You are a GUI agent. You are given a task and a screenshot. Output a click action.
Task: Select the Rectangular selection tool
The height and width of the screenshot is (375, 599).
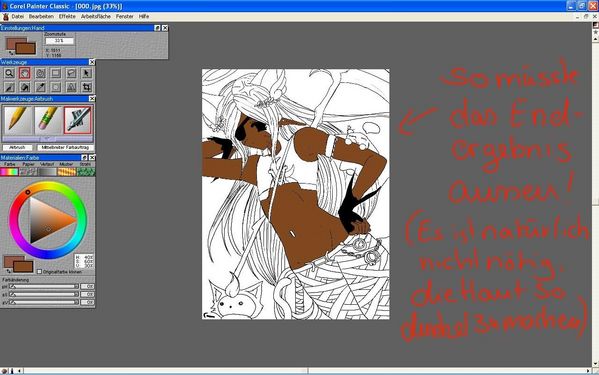pos(56,73)
